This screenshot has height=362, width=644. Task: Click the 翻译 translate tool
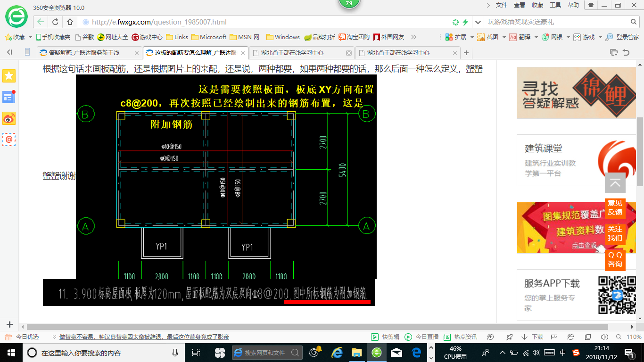coord(520,37)
